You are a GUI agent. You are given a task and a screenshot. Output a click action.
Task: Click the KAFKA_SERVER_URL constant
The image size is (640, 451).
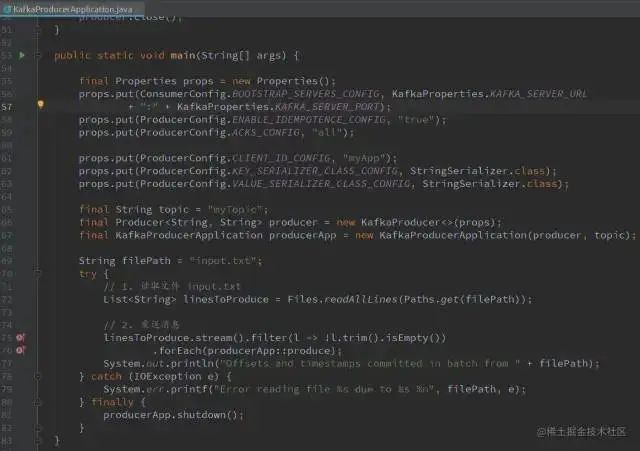coord(538,94)
